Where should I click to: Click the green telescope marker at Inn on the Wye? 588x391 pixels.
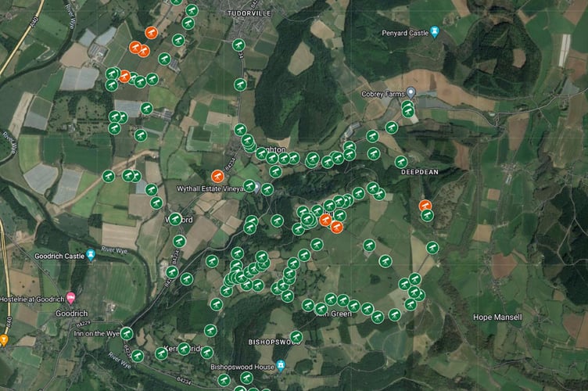(x=127, y=333)
